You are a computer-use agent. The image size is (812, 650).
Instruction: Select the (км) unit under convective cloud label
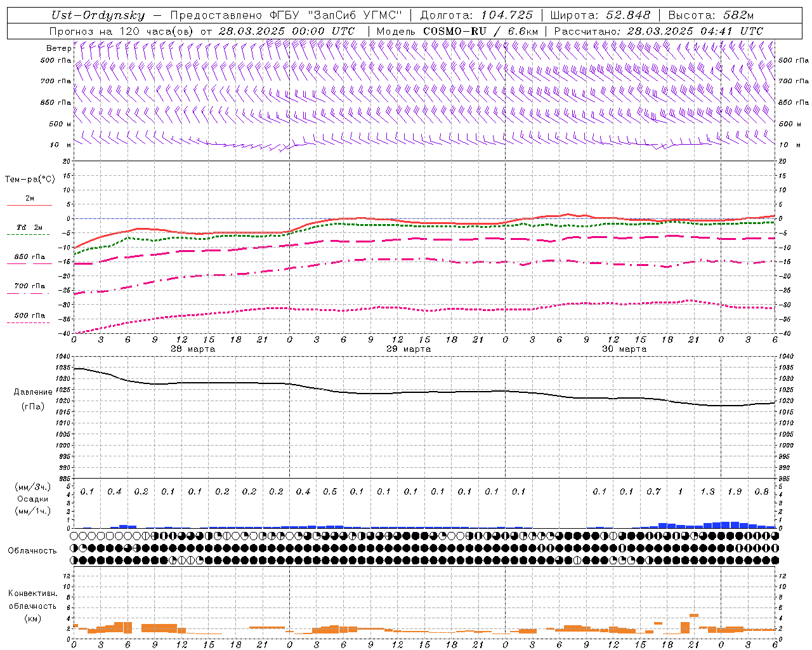[x=32, y=618]
